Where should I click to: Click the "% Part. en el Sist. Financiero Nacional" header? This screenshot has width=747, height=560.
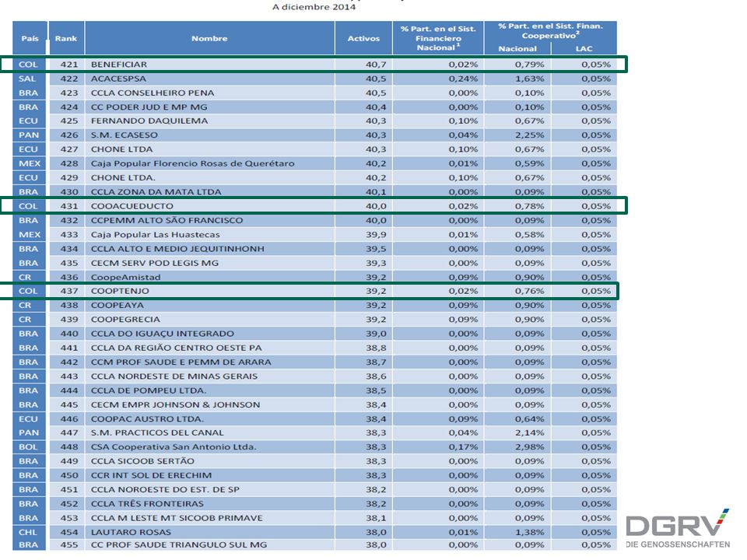click(438, 38)
